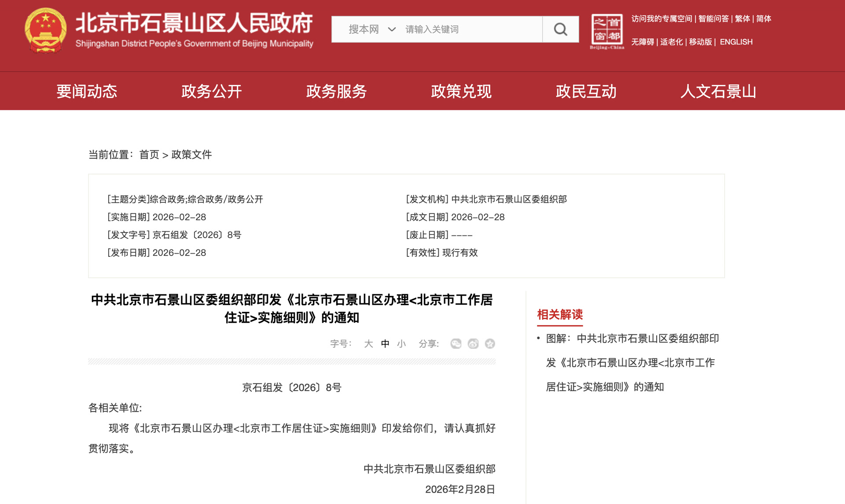The height and width of the screenshot is (504, 845).
Task: Select large font size 大
Action: [x=368, y=343]
